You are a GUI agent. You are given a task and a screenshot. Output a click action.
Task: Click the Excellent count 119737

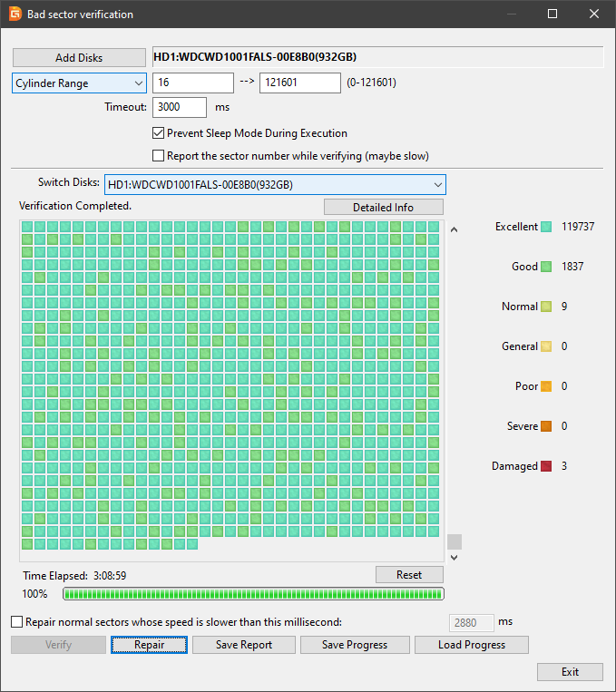(x=578, y=227)
